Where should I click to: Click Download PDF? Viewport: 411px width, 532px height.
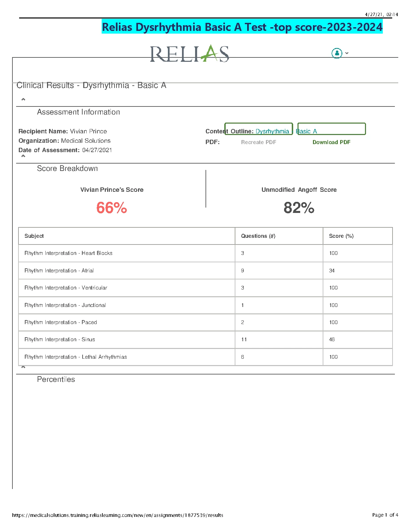pyautogui.click(x=331, y=142)
